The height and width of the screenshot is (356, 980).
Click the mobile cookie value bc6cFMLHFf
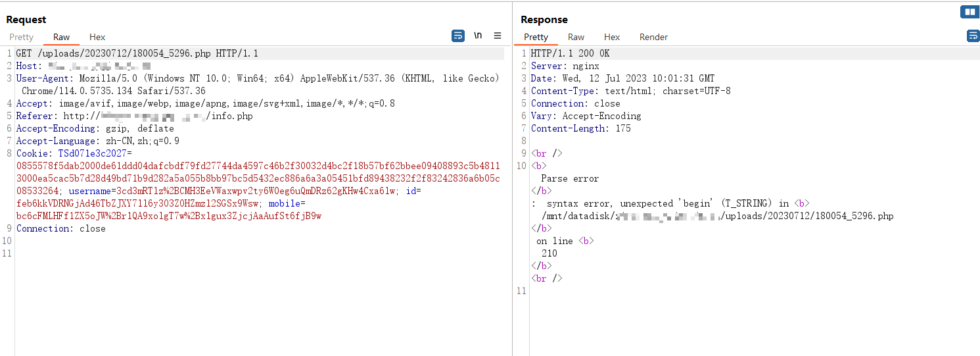click(169, 216)
